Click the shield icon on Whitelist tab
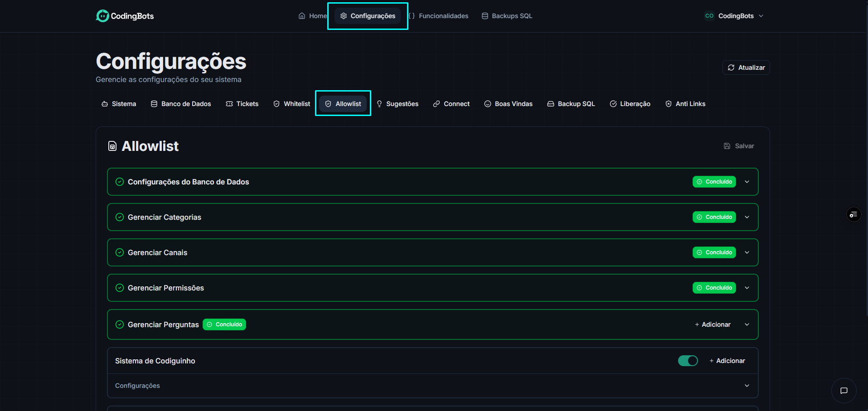The width and height of the screenshot is (868, 411). click(x=276, y=104)
